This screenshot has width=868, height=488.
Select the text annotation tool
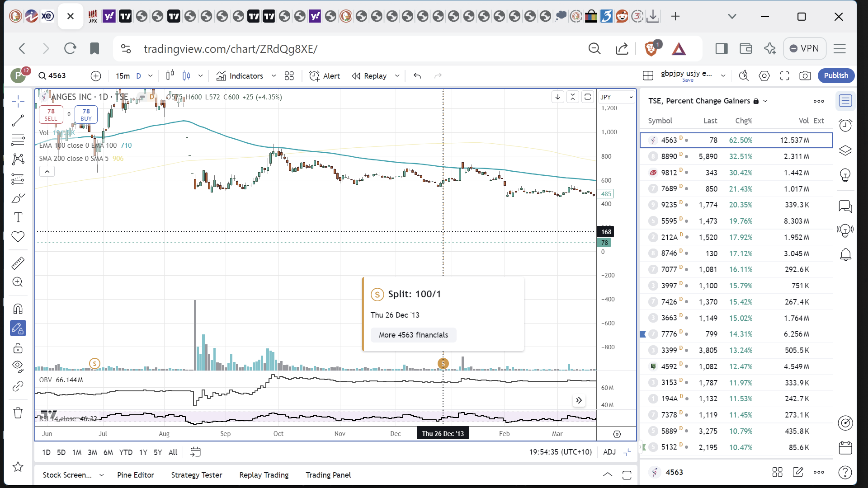pyautogui.click(x=18, y=217)
